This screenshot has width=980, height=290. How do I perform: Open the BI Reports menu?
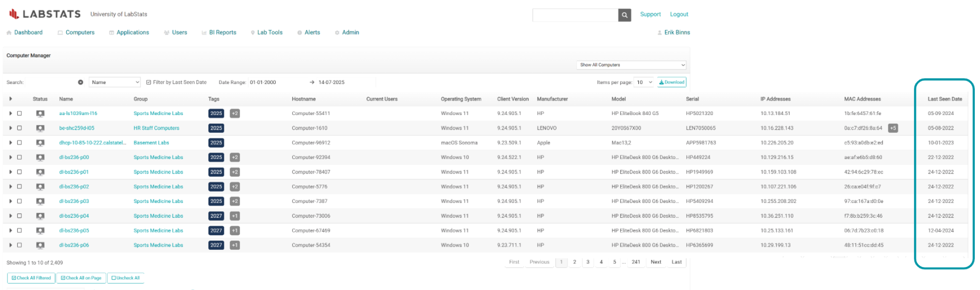pyautogui.click(x=222, y=33)
